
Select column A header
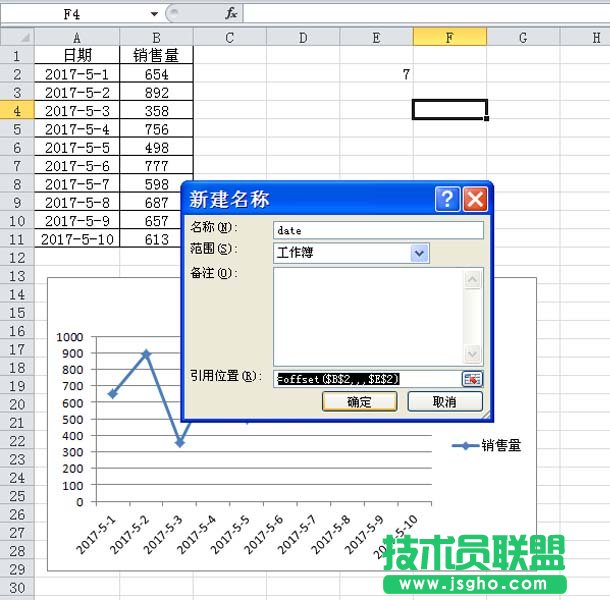click(x=77, y=37)
